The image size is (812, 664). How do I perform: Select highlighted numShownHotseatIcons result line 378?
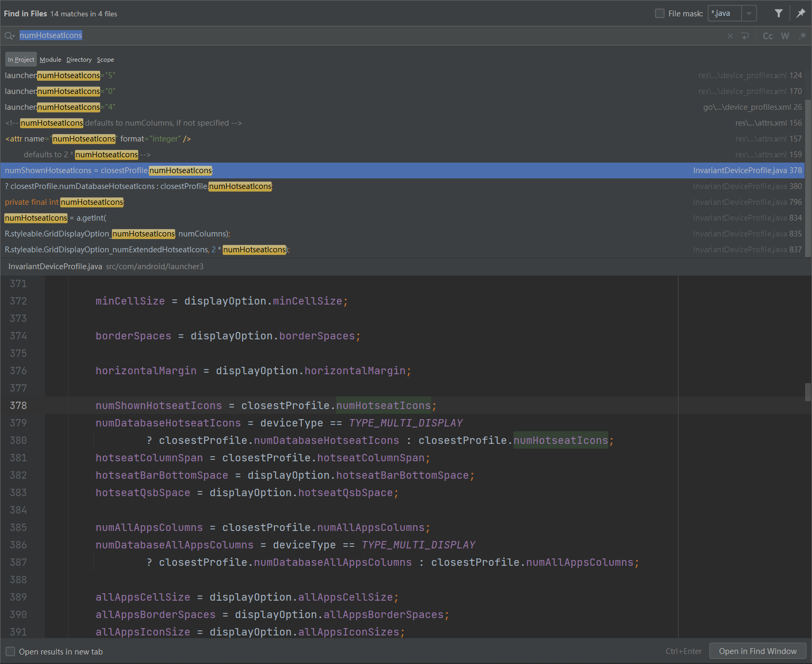tap(402, 170)
